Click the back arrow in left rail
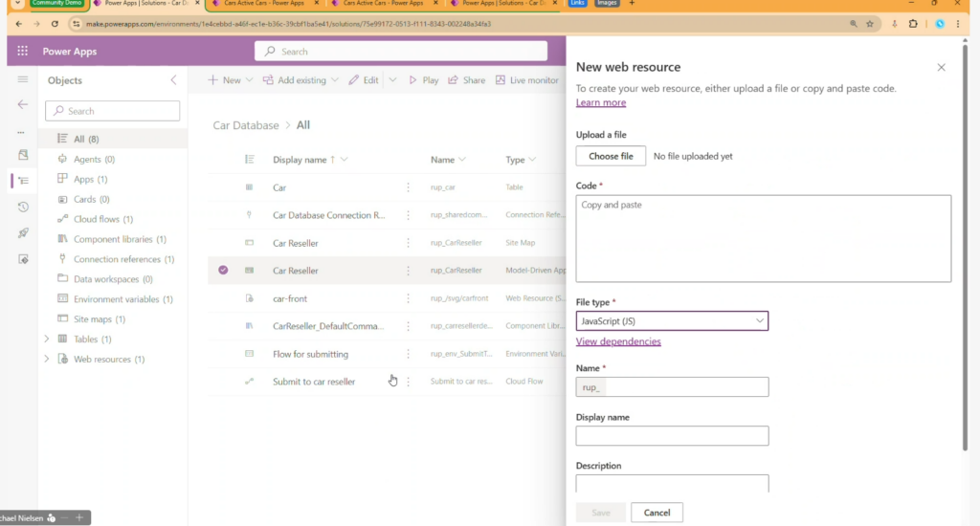The width and height of the screenshot is (980, 526). [23, 104]
